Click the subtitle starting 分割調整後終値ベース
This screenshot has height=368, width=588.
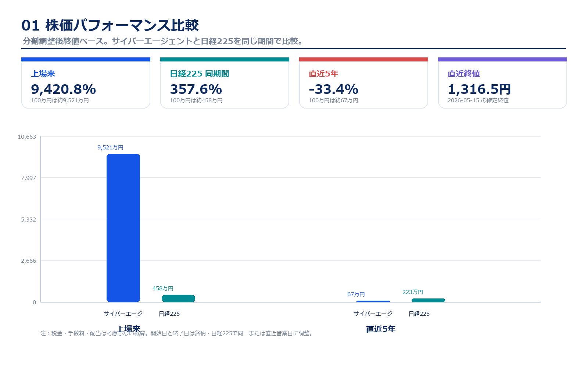click(163, 41)
